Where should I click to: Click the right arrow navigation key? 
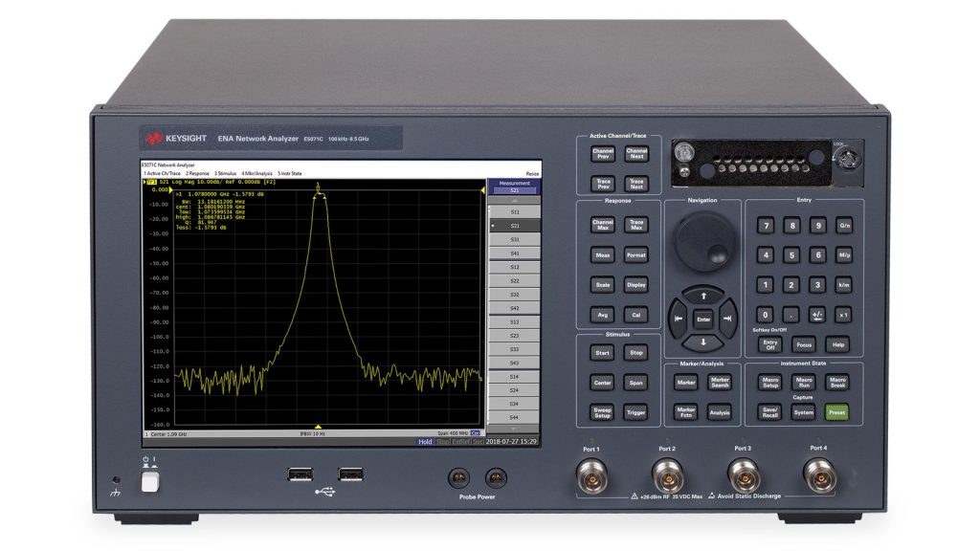pos(727,319)
